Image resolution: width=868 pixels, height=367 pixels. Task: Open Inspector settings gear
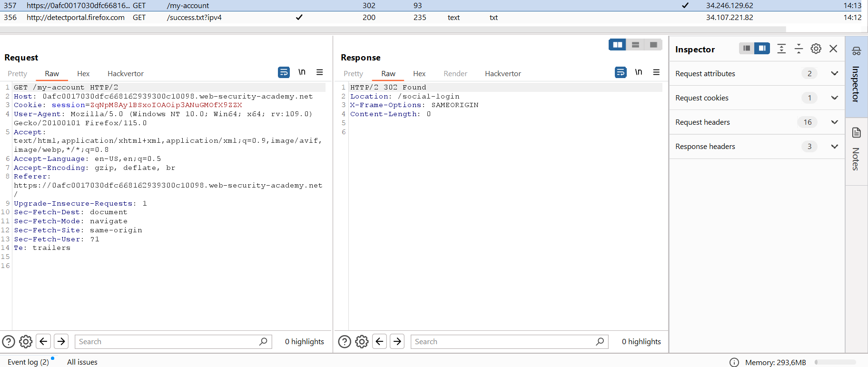[x=816, y=49]
